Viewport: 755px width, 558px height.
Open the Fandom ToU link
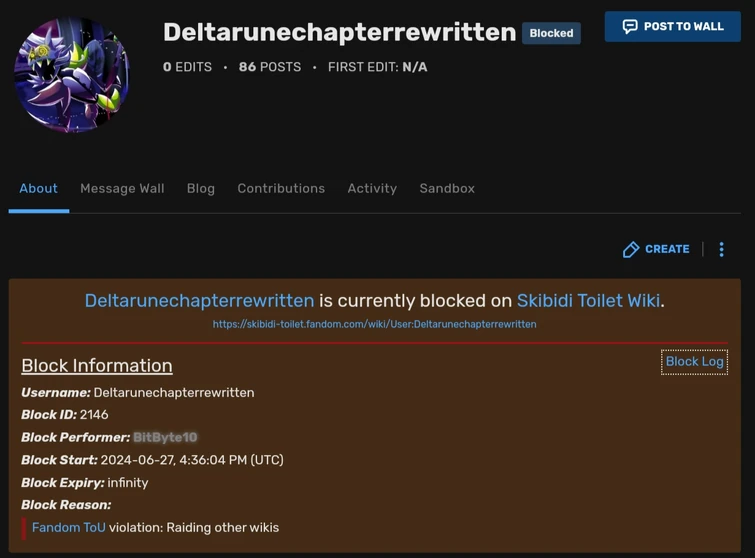[68, 528]
